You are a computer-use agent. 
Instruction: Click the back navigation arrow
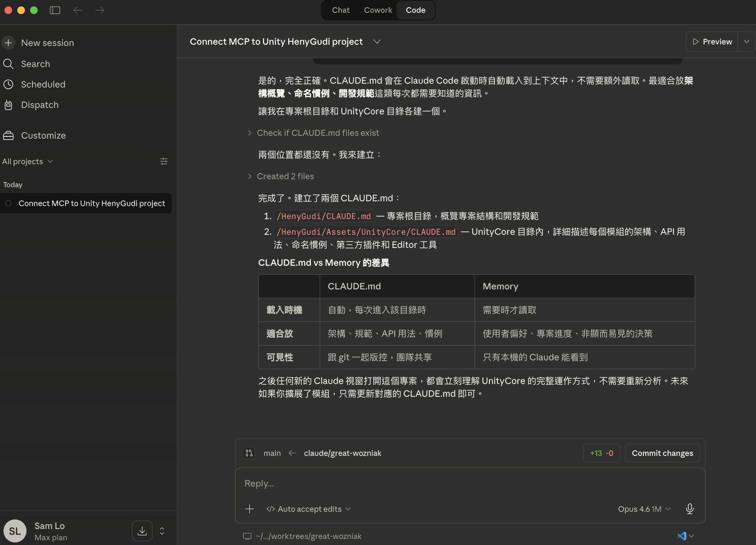(x=78, y=10)
